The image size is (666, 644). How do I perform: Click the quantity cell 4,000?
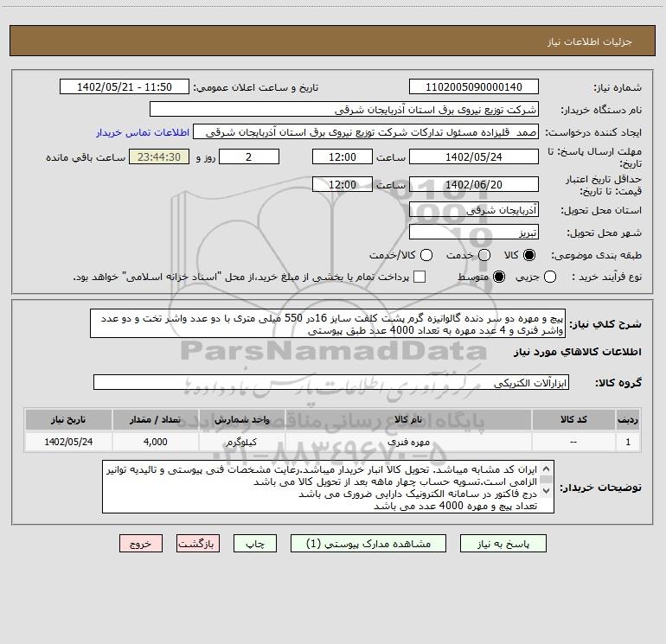pyautogui.click(x=155, y=442)
